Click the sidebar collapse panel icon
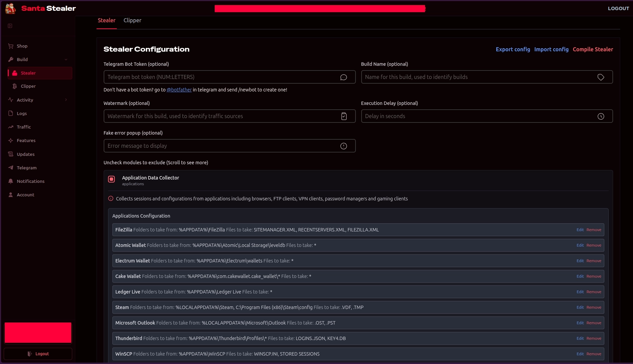Image resolution: width=633 pixels, height=364 pixels. [10, 26]
